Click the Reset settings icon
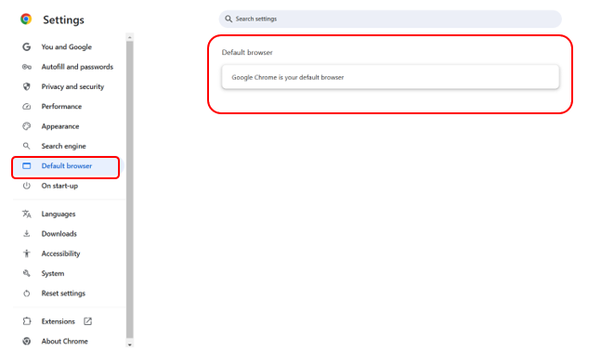 (x=26, y=293)
